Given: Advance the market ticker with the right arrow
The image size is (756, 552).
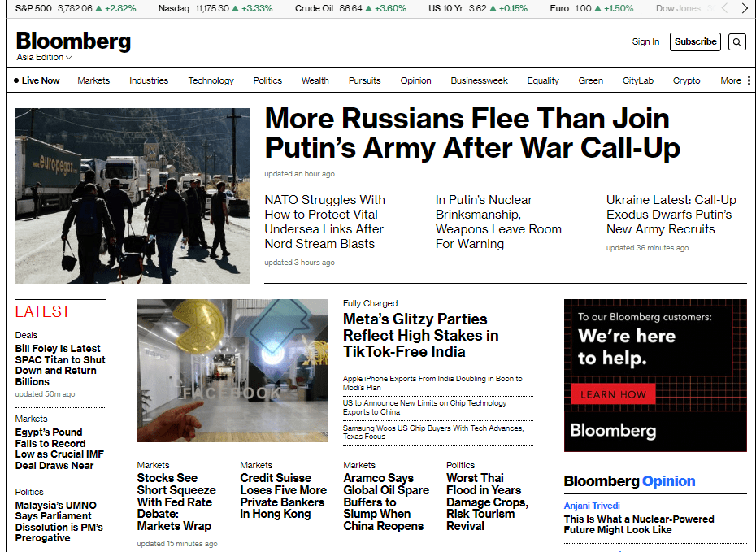Looking at the screenshot, I should click(745, 8).
